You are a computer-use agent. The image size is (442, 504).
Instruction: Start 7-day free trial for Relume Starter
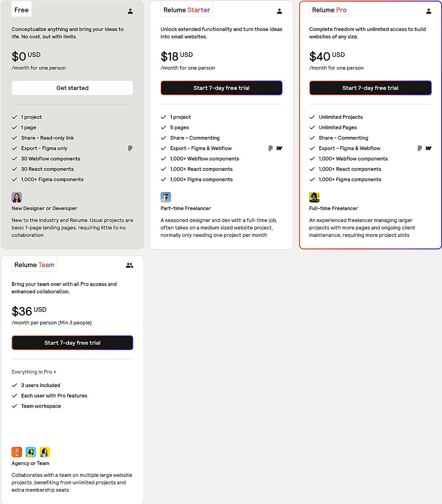221,88
